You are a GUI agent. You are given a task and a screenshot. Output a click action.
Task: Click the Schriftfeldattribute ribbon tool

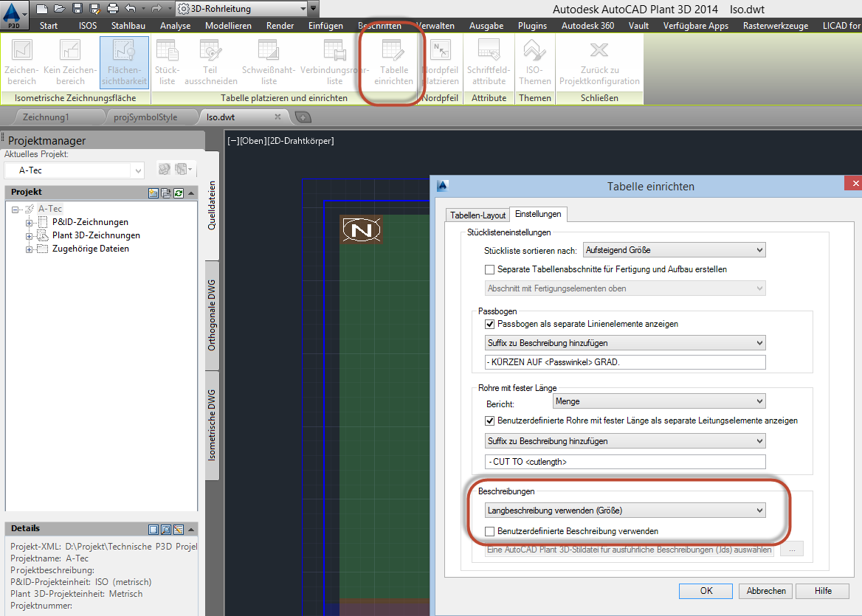489,63
